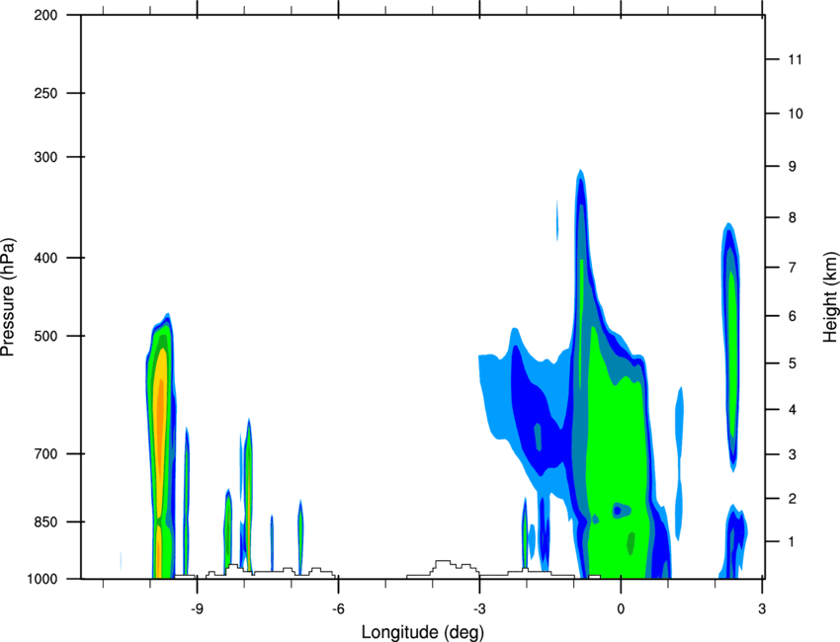Pick the 3 km height label
Screen dimensions: 840x642
[792, 454]
